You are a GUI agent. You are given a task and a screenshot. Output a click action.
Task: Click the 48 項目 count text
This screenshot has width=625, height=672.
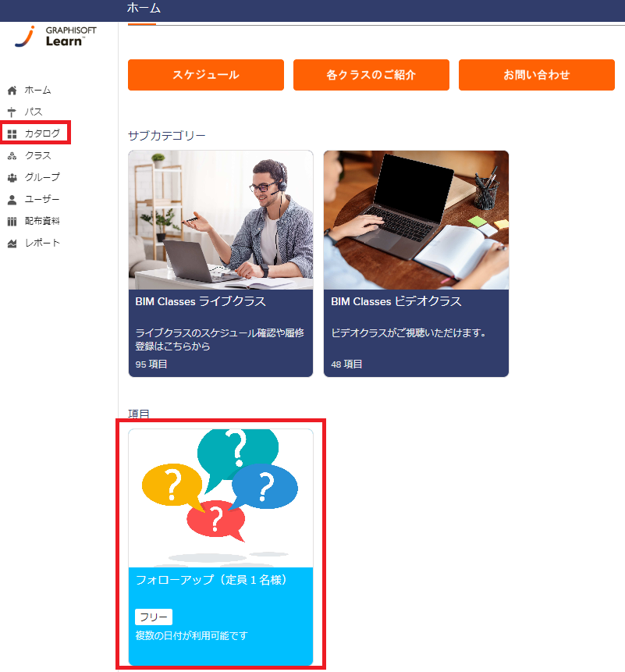tap(346, 364)
